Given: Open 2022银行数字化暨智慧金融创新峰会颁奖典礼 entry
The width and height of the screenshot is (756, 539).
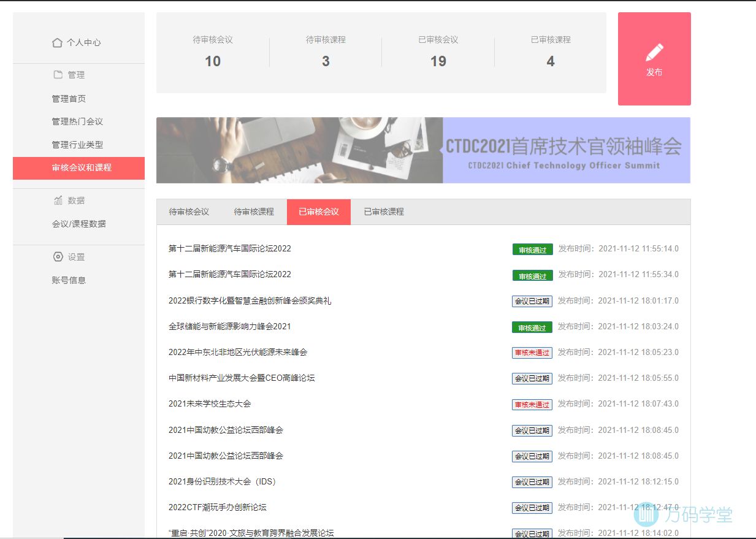Looking at the screenshot, I should tap(250, 301).
